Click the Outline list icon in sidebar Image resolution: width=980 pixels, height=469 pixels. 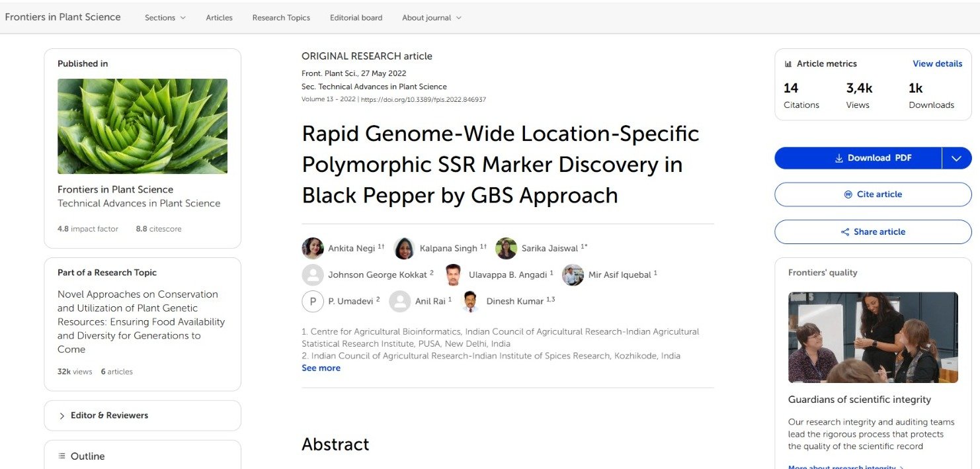(x=60, y=456)
